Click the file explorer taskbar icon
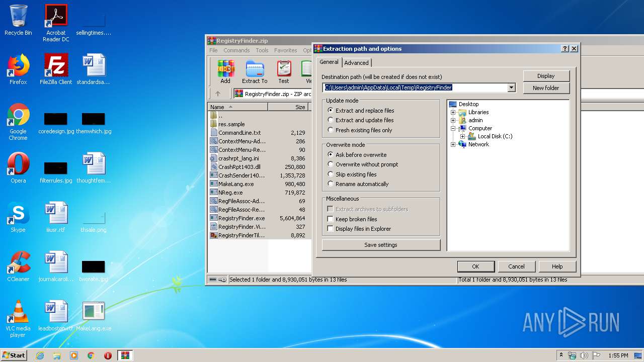 (57, 355)
